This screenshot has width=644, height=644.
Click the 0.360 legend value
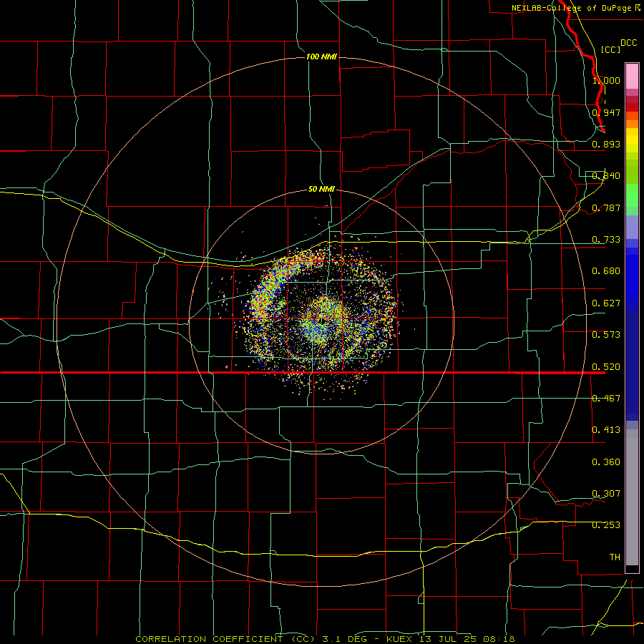[606, 462]
